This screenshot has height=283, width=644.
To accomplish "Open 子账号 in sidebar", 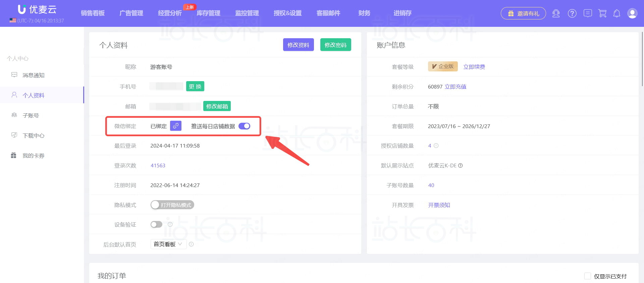I will pos(42,115).
